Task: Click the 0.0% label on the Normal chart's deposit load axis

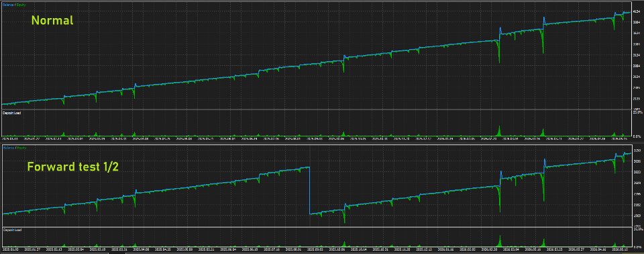Action: click(637, 136)
